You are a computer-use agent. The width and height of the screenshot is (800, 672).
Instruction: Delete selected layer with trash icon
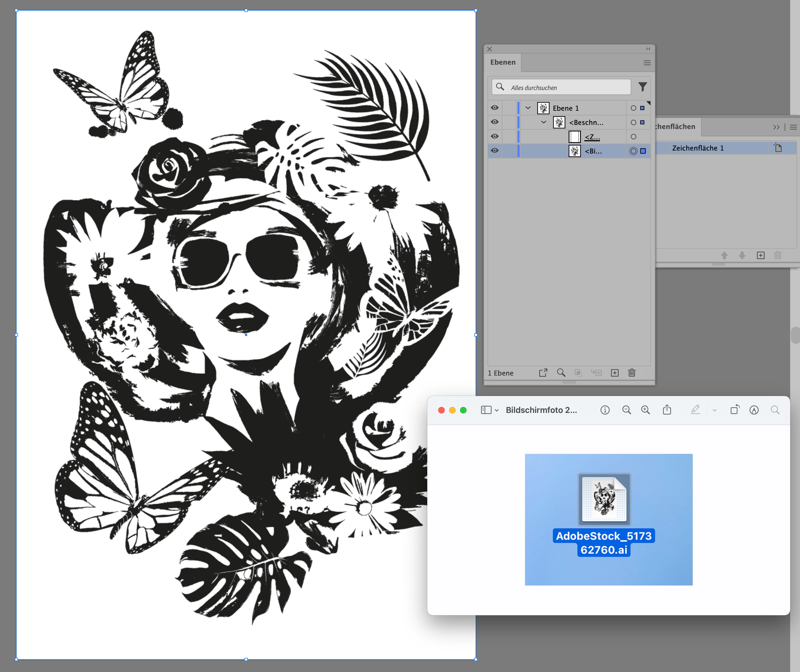tap(632, 373)
